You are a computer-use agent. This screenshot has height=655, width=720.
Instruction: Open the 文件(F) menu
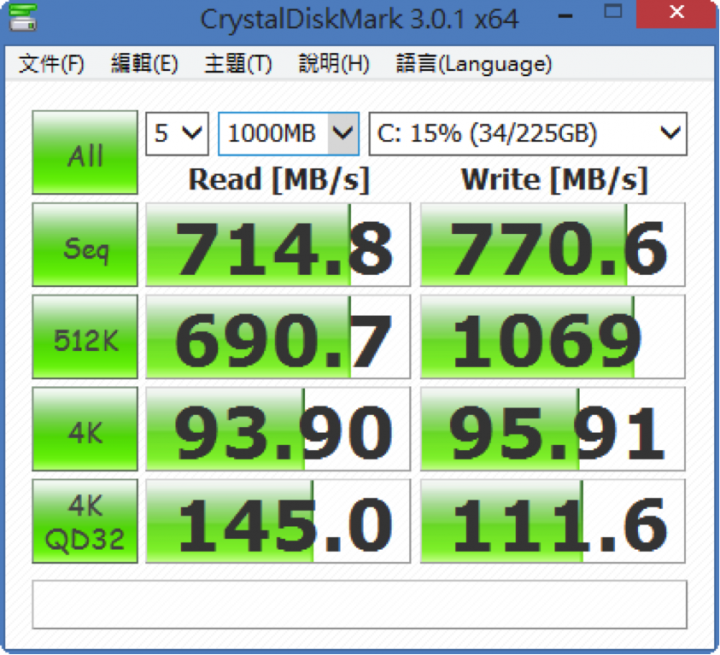coord(51,63)
